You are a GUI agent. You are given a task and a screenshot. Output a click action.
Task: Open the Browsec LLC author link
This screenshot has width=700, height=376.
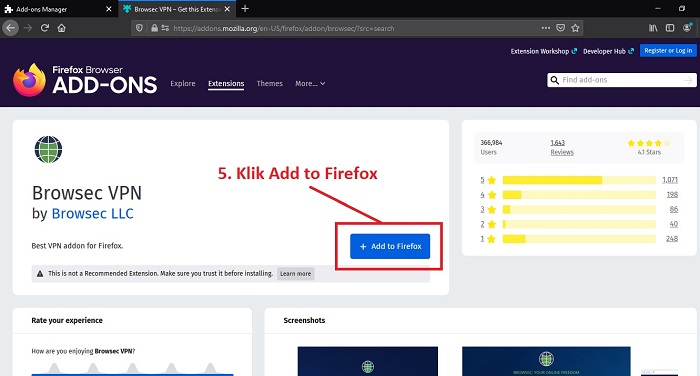coord(92,213)
